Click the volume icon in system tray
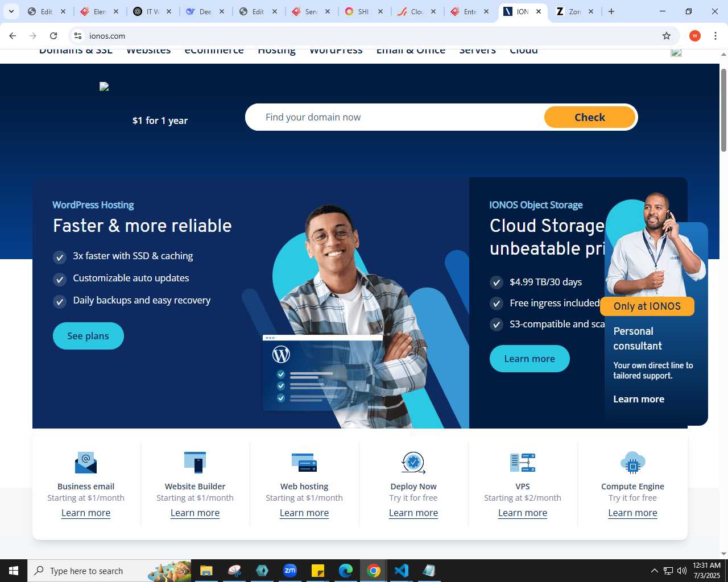 682,571
